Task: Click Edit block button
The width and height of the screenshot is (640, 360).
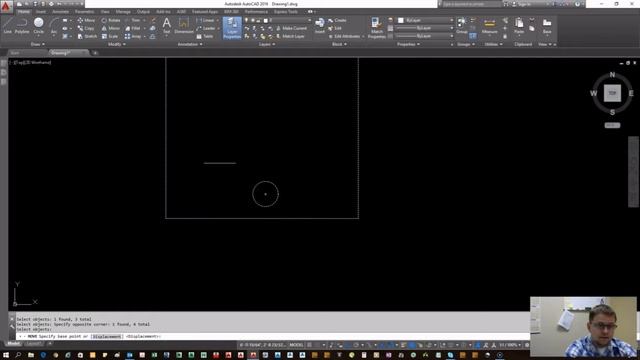Action: [335, 28]
